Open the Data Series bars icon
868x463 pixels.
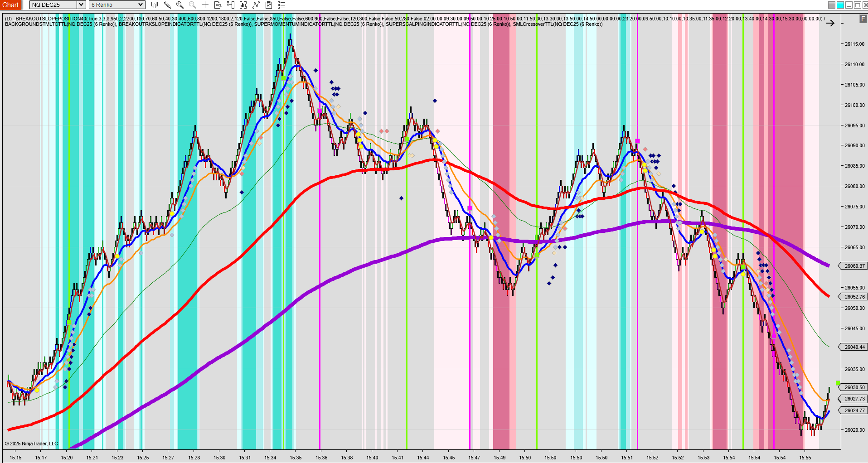point(243,5)
